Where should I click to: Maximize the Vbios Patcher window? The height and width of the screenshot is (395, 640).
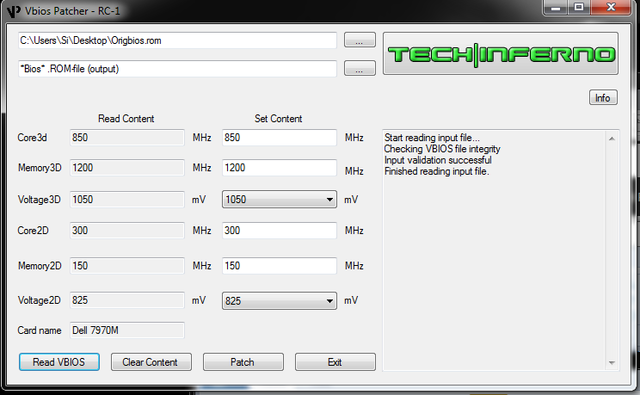579,7
